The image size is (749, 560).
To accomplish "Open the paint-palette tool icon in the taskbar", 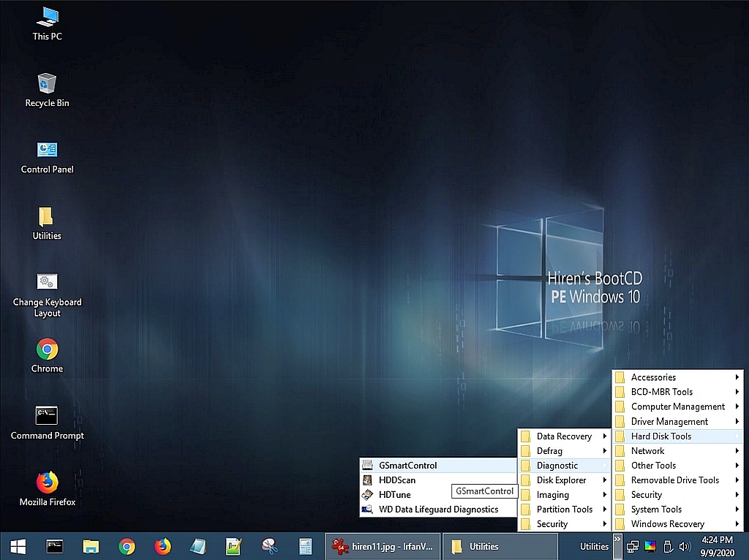I will tap(269, 546).
